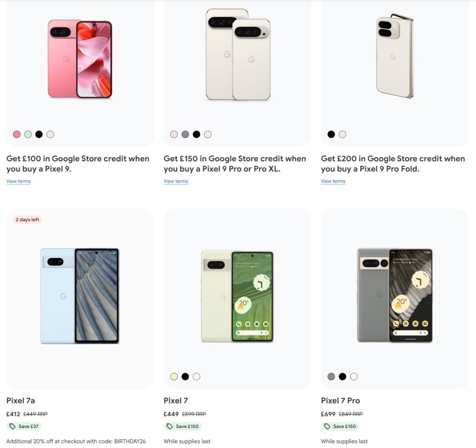This screenshot has height=448, width=476.
Task: Click the Save £37 tag icon
Action: pos(12,426)
